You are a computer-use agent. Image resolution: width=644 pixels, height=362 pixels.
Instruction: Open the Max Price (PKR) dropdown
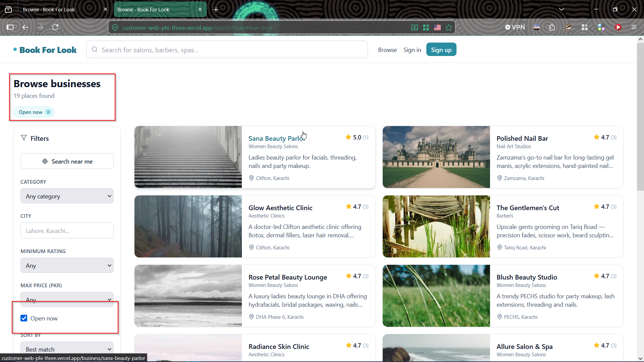[67, 299]
